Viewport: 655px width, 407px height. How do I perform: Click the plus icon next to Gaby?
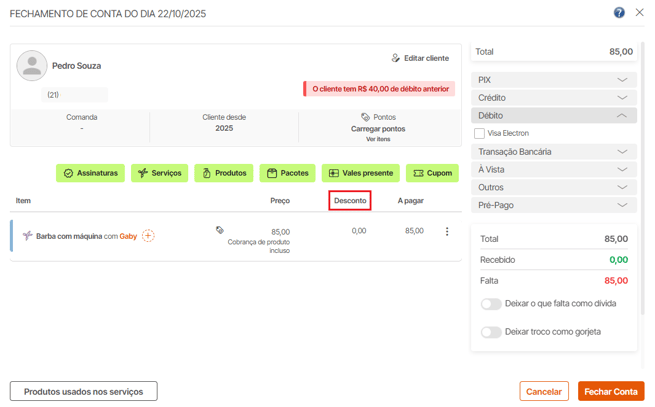coord(148,236)
